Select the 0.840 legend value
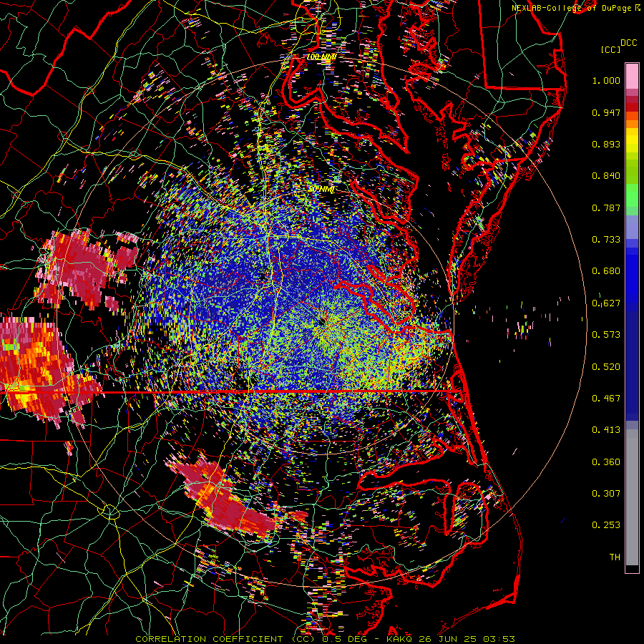644x644 pixels. pyautogui.click(x=606, y=176)
